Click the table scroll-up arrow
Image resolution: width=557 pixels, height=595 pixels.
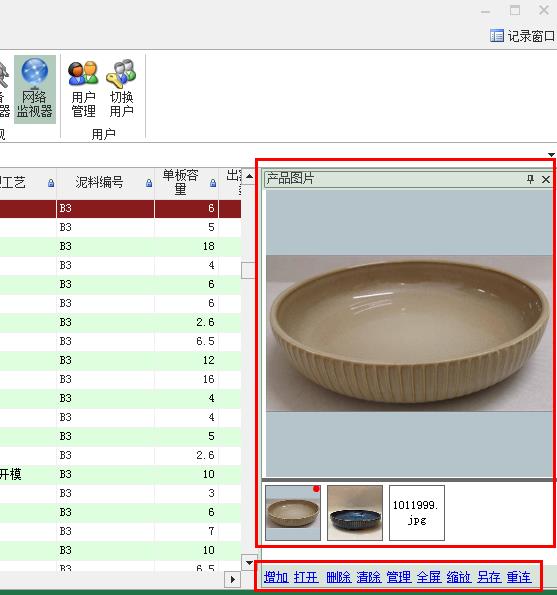(249, 176)
